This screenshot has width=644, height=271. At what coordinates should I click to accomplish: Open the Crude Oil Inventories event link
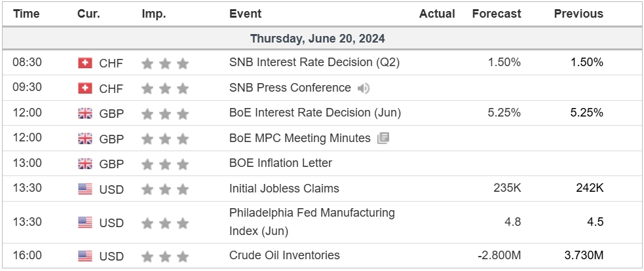[x=284, y=255]
